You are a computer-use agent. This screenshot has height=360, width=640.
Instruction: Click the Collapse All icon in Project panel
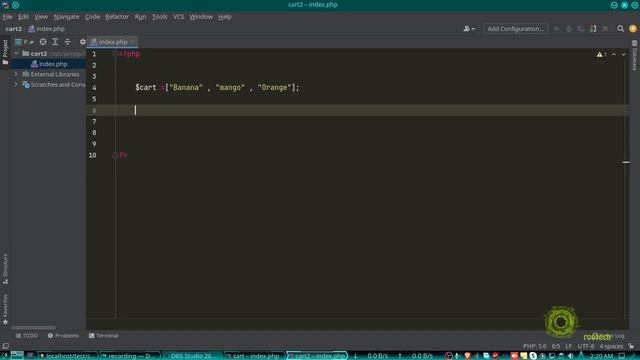click(67, 42)
